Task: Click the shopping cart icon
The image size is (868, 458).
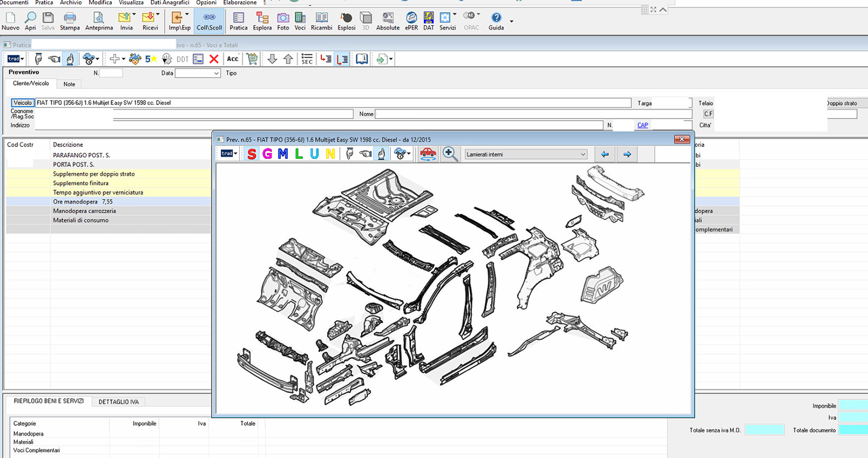Action: (252, 59)
